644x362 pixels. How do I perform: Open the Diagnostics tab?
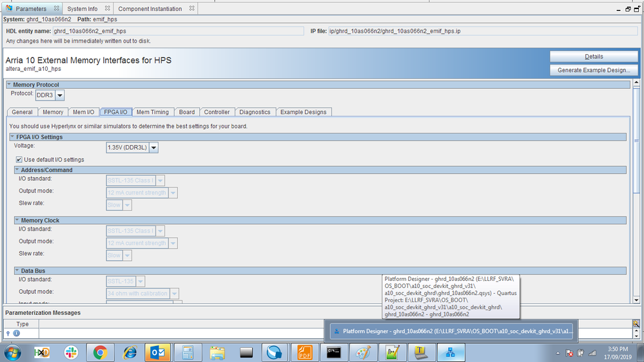point(255,112)
